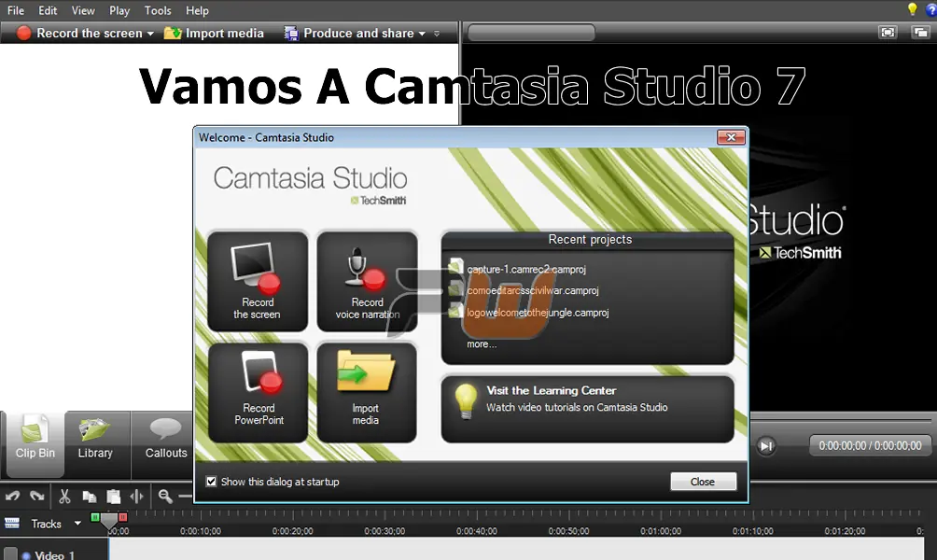Image resolution: width=937 pixels, height=560 pixels.
Task: Click the Split clip icon
Action: [137, 496]
